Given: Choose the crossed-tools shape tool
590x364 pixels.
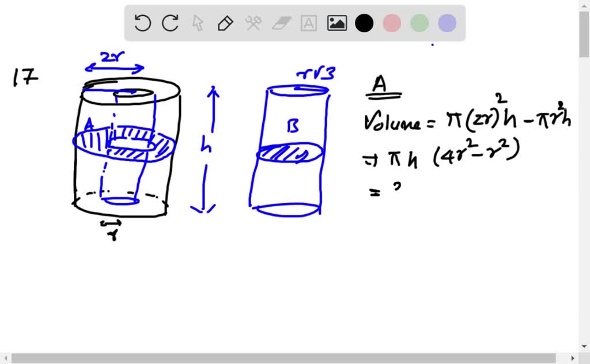Looking at the screenshot, I should (x=252, y=23).
